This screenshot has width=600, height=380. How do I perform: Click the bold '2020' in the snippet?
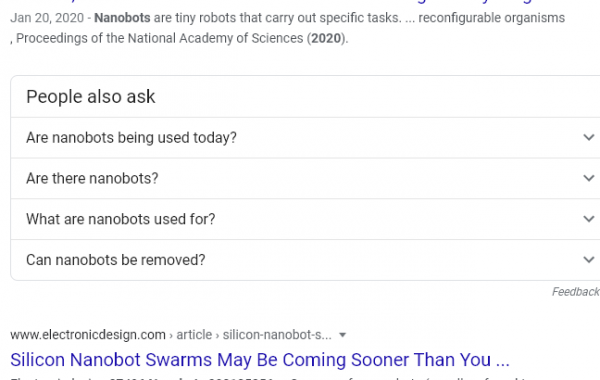point(326,38)
